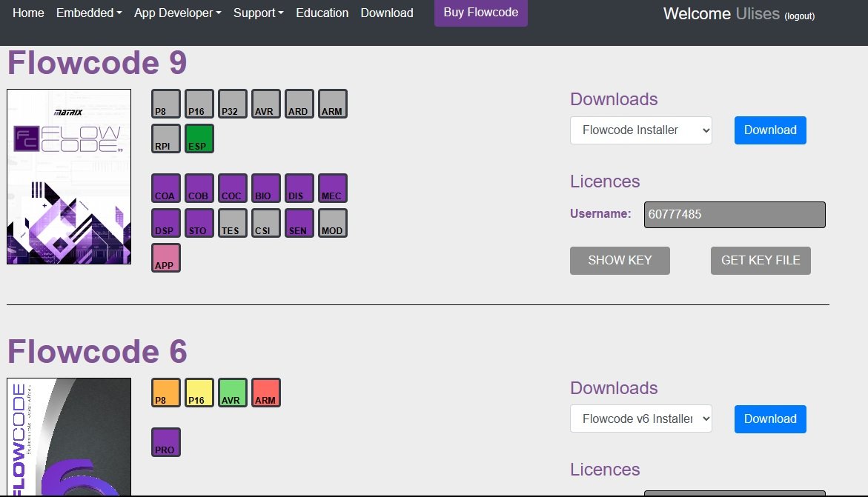Click the Licences heading under Flowcode 6

click(605, 470)
